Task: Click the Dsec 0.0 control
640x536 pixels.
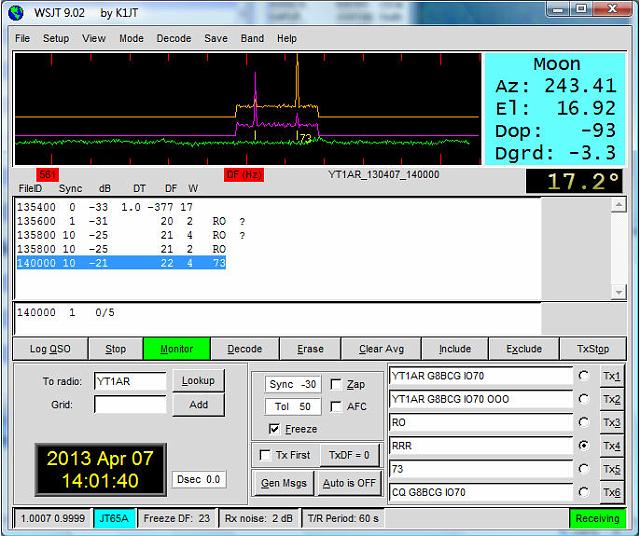Action: (199, 479)
